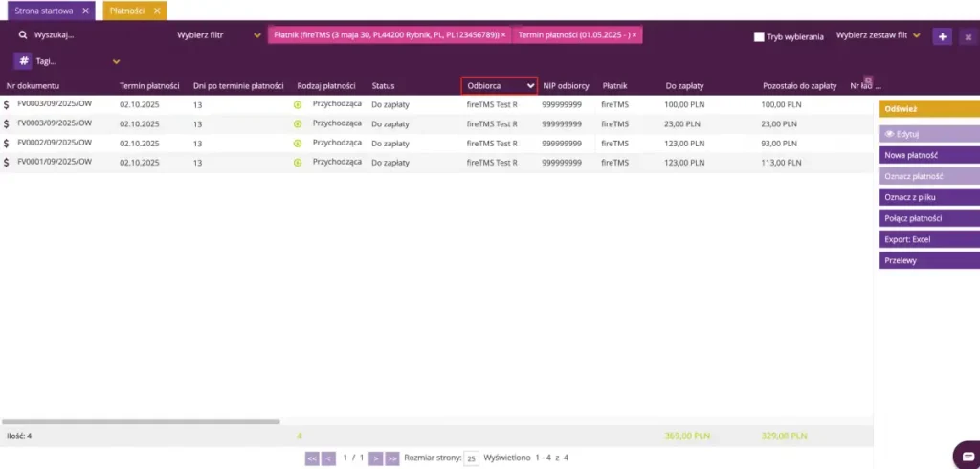Expand the Odbiorca column header arrow
The image size is (980, 469).
pyautogui.click(x=530, y=86)
